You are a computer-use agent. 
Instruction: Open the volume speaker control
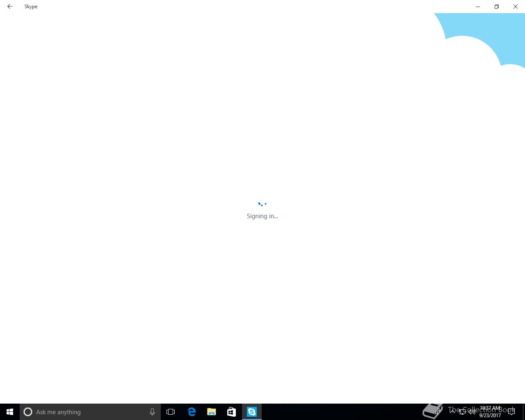(472, 412)
